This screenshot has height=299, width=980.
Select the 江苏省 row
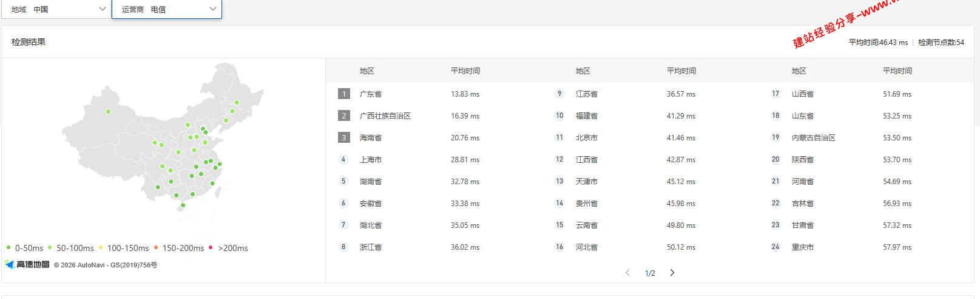pos(650,94)
